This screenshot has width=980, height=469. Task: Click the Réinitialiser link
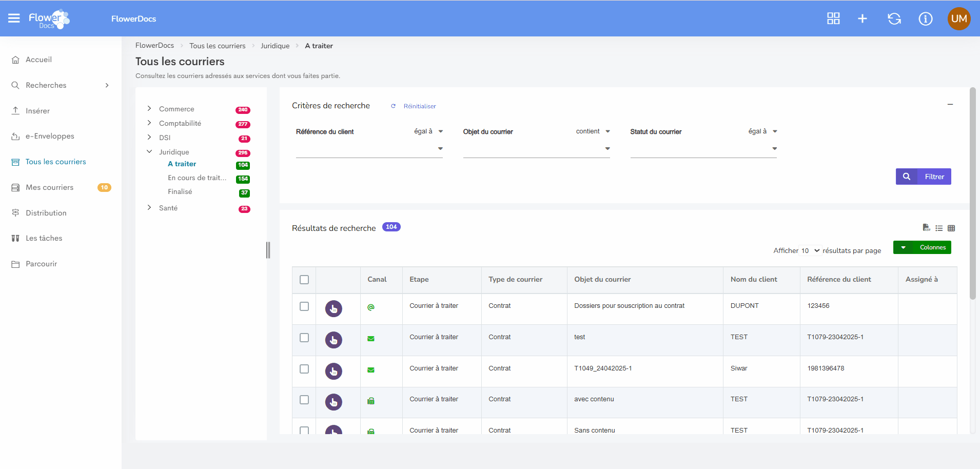coord(420,106)
